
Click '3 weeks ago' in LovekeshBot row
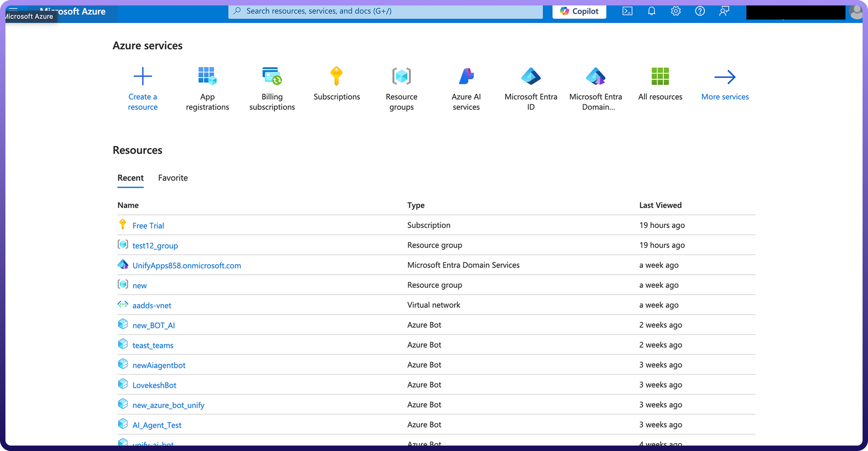click(661, 385)
